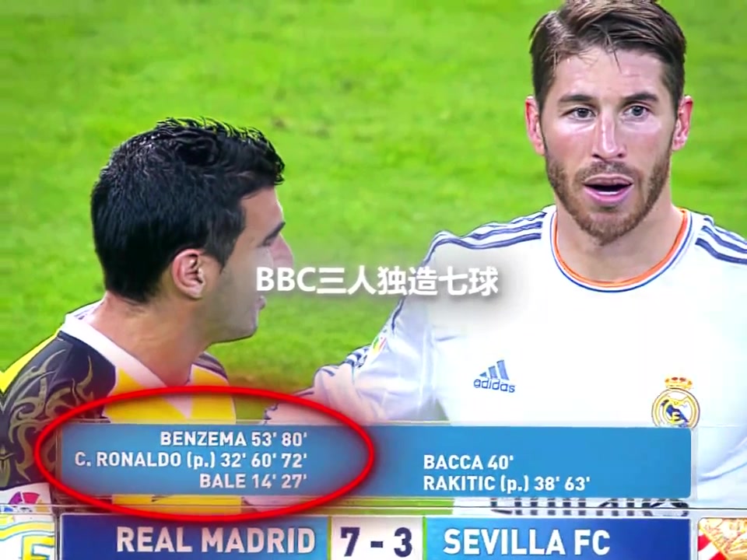Click the bearded player's face
Image resolution: width=747 pixels, height=560 pixels.
pyautogui.click(x=608, y=143)
